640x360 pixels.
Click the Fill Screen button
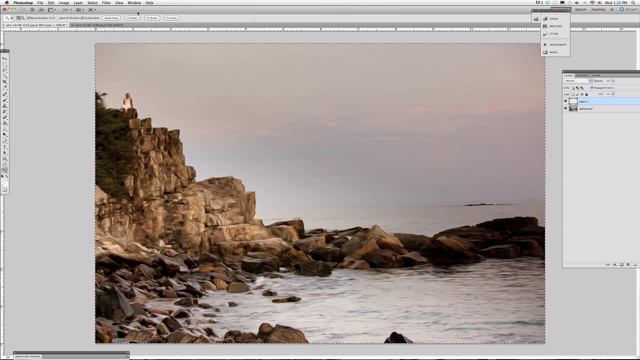tap(152, 18)
